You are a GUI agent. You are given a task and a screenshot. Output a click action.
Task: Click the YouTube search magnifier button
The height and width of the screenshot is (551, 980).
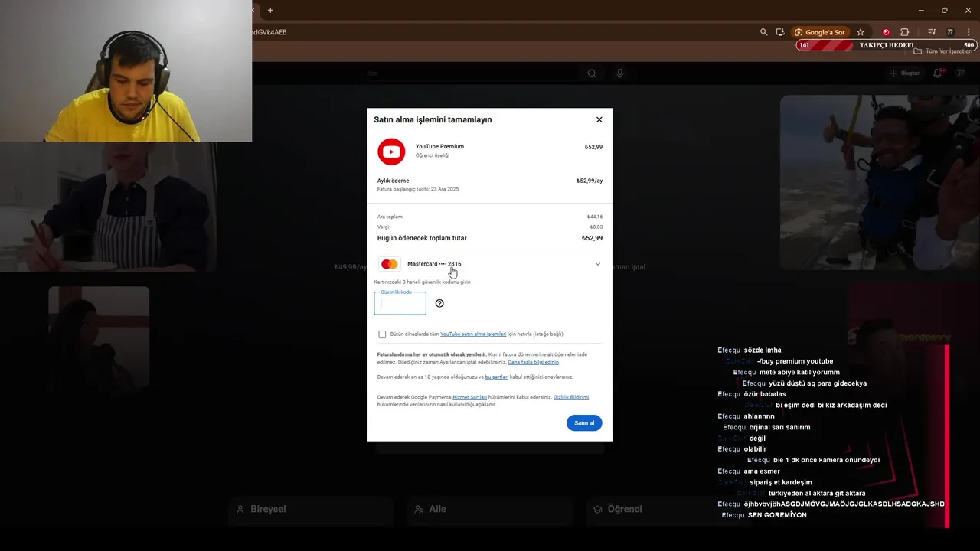point(592,73)
